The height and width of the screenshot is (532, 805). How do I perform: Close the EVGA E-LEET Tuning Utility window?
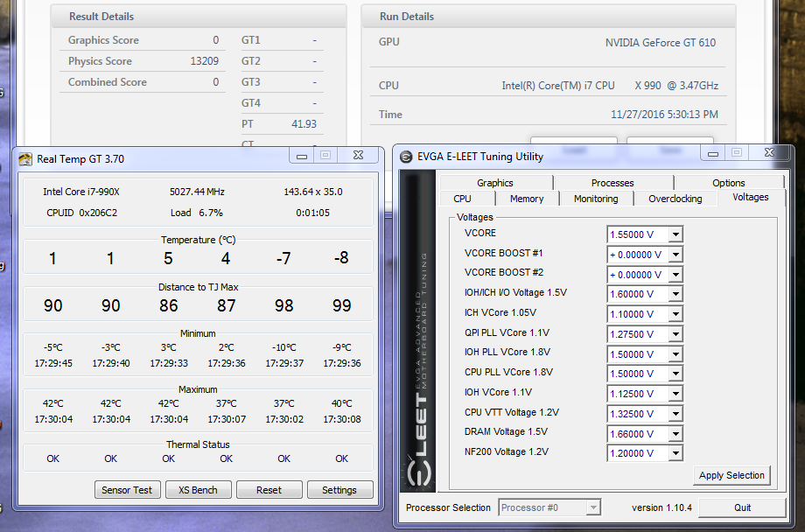pyautogui.click(x=769, y=153)
